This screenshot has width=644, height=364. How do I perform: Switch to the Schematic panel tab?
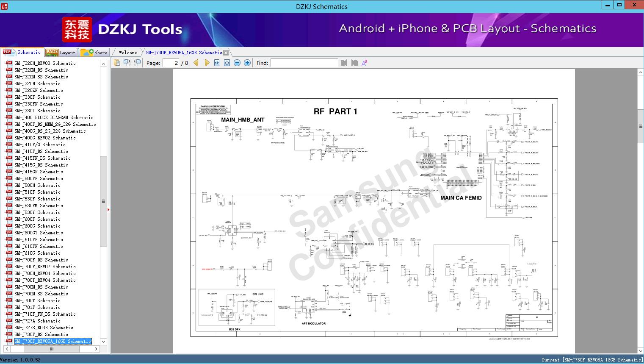22,52
